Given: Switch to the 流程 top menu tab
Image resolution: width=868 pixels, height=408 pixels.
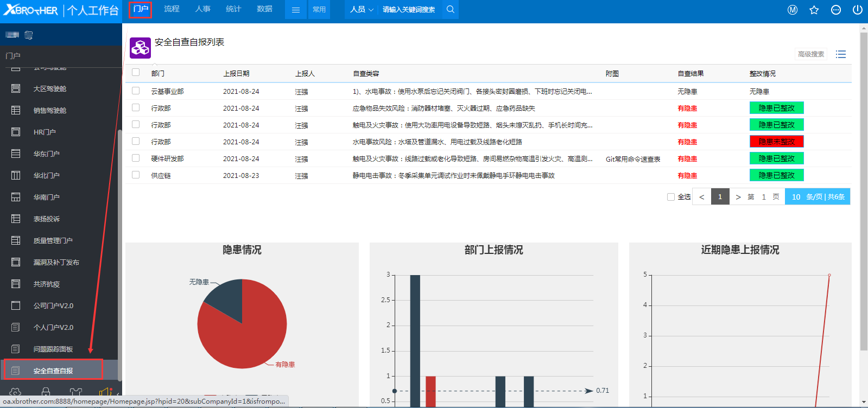Looking at the screenshot, I should (172, 9).
